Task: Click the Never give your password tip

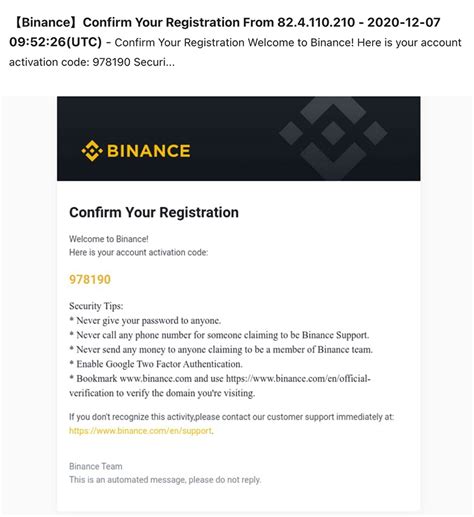Action: (x=145, y=321)
